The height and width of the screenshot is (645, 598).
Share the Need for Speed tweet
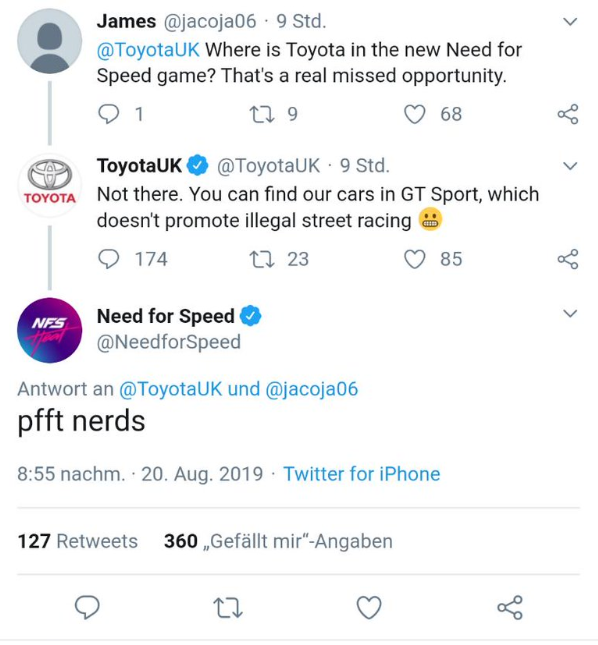pyautogui.click(x=510, y=607)
